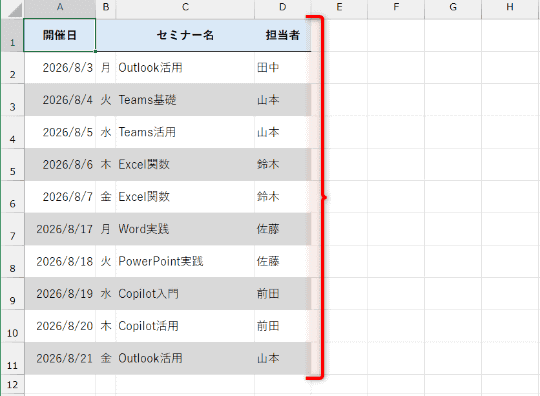Select the PowerPoint実践 cell
540x396 pixels.
pyautogui.click(x=185, y=261)
